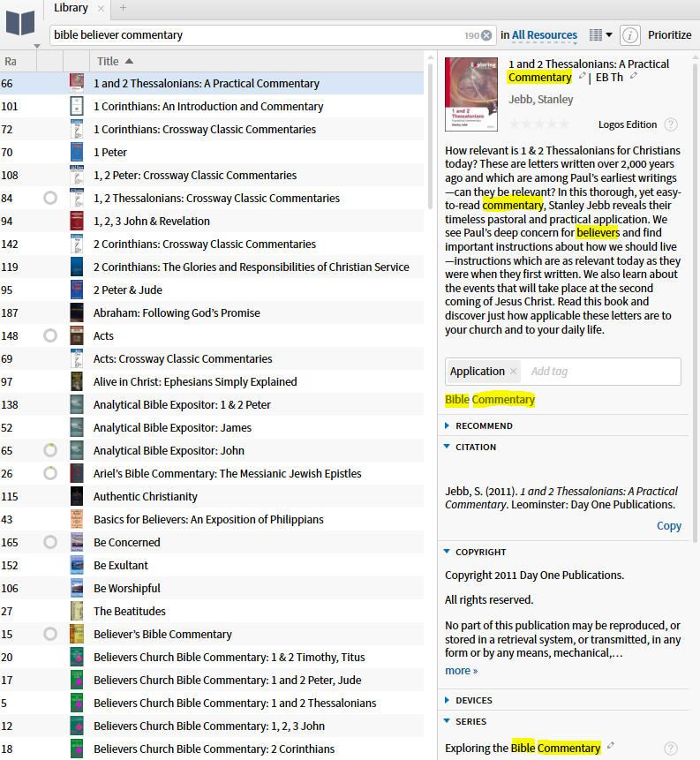
Task: Click the Prioritize button
Action: click(x=669, y=35)
